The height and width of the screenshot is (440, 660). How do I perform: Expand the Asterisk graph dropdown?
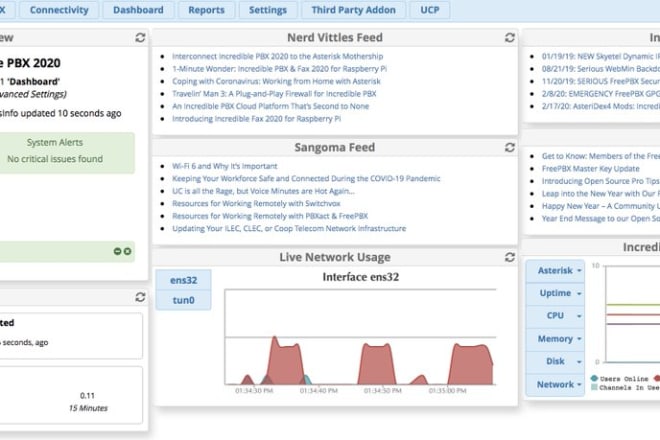(x=555, y=271)
